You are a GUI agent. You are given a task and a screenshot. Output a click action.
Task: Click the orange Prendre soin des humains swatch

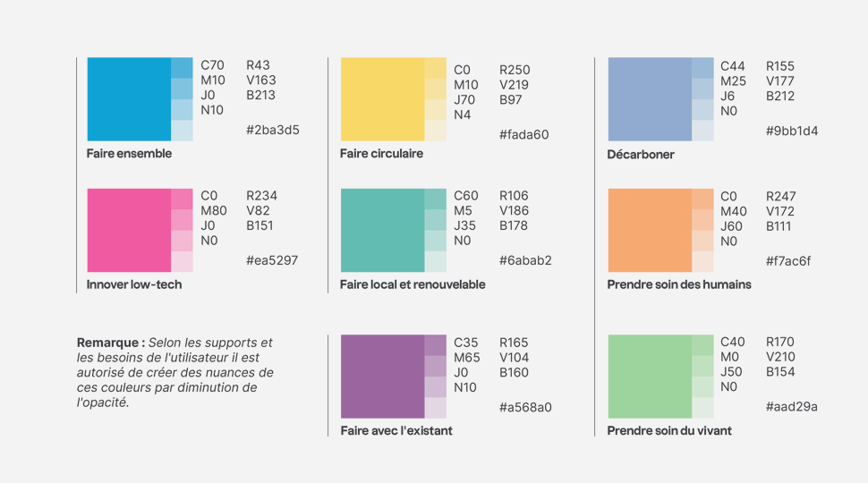click(650, 230)
